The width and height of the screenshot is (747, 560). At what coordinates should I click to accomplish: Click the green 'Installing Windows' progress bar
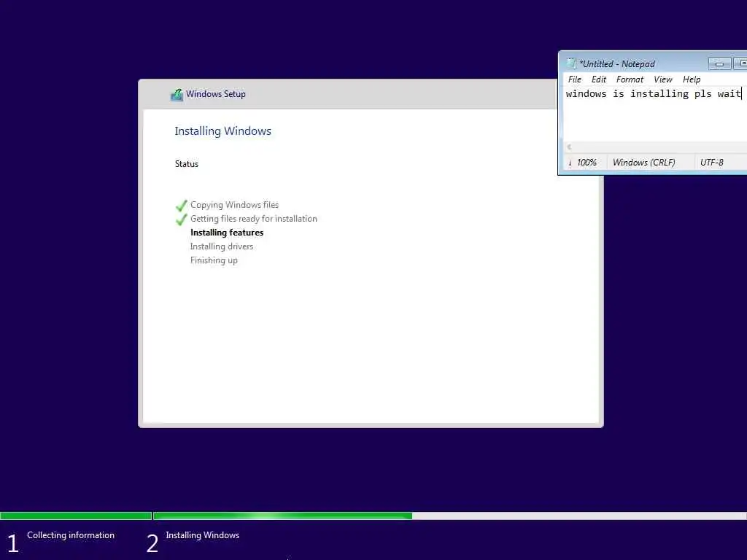click(x=283, y=516)
